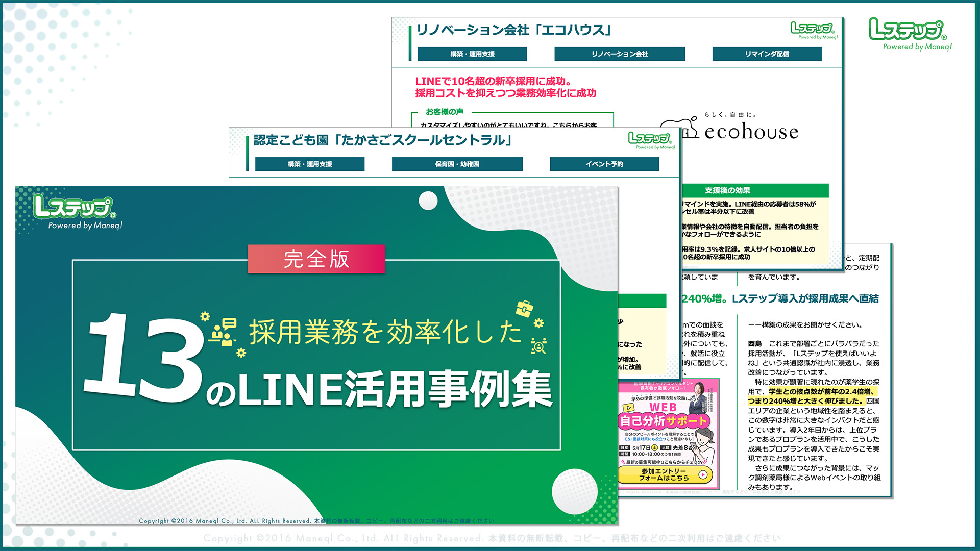Click the 最新の募集可能枠はこちらからチェック link
980x551 pixels.
click(663, 462)
